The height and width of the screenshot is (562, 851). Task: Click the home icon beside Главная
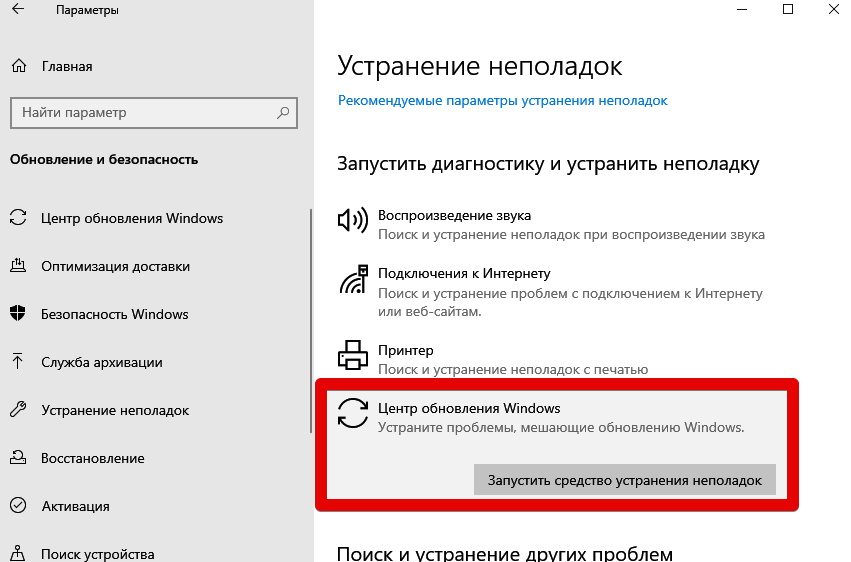click(x=19, y=66)
